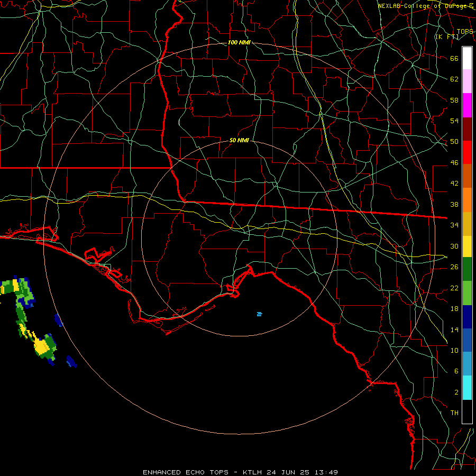Click the legend value "6"
The height and width of the screenshot is (476, 476).
pos(456,371)
